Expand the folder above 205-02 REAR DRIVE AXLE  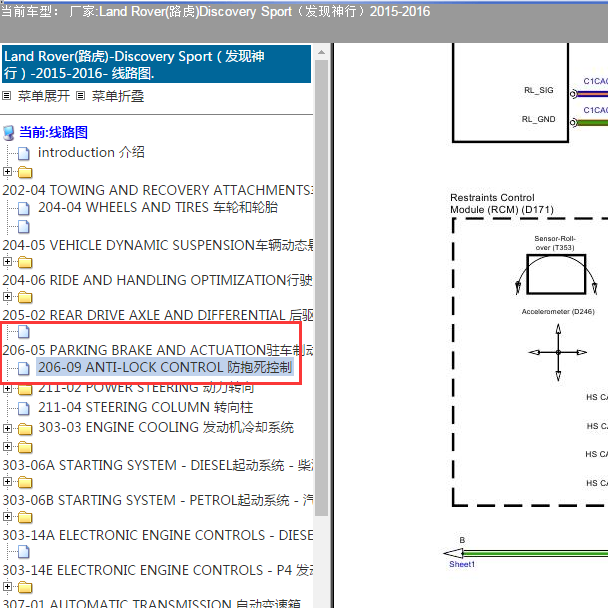[7, 296]
